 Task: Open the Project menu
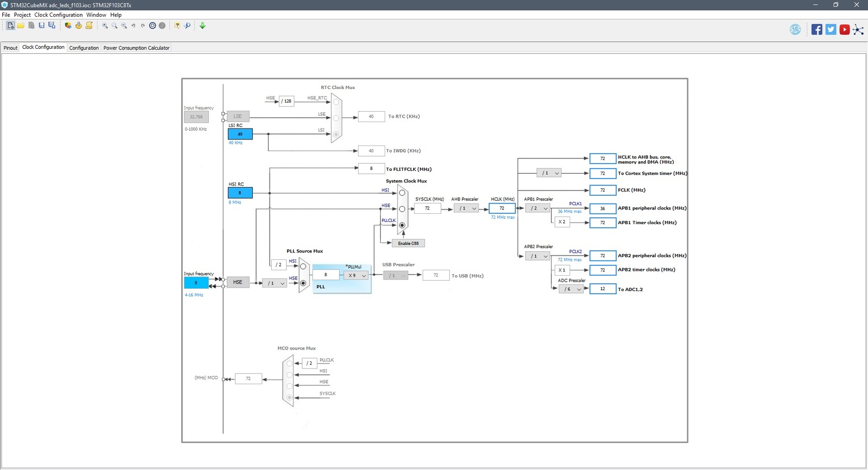22,15
